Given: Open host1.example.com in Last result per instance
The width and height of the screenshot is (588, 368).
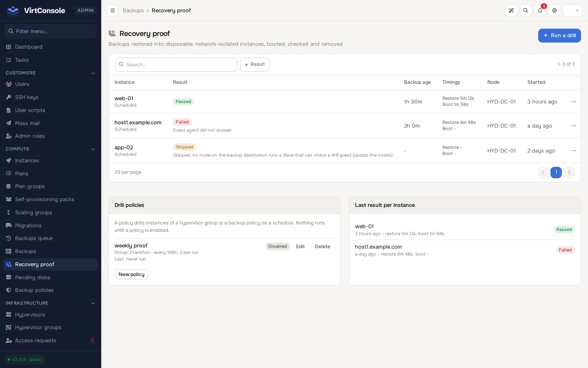Looking at the screenshot, I should click(378, 247).
